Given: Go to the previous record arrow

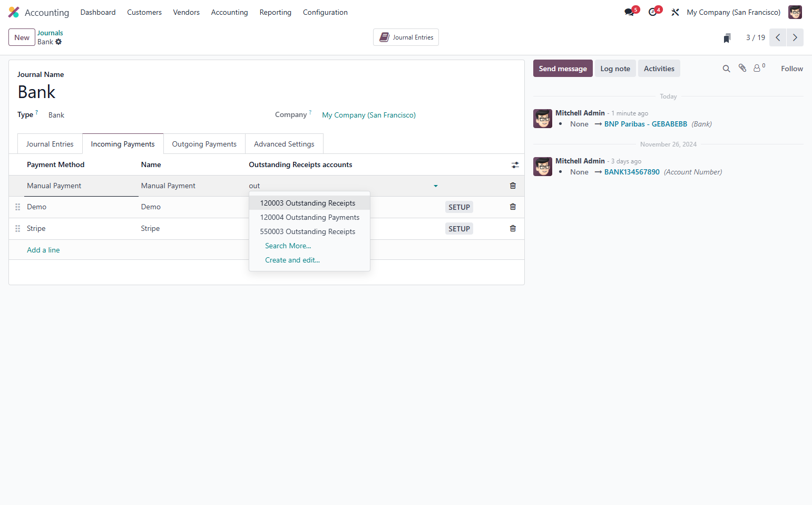Looking at the screenshot, I should pos(778,37).
